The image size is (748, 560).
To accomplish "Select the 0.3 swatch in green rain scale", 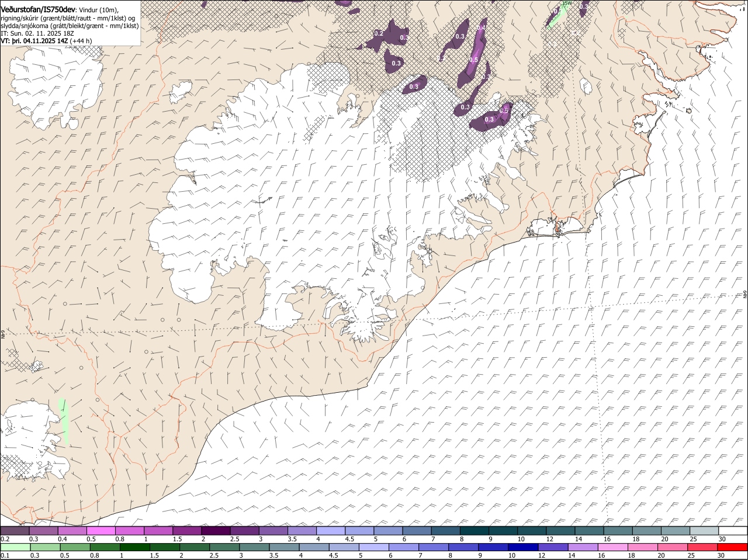I will pyautogui.click(x=45, y=547).
